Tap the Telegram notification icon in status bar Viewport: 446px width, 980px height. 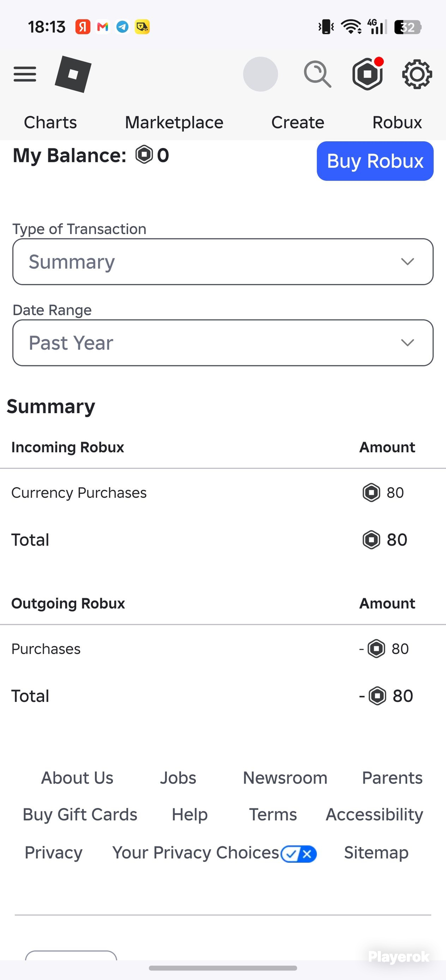(123, 27)
